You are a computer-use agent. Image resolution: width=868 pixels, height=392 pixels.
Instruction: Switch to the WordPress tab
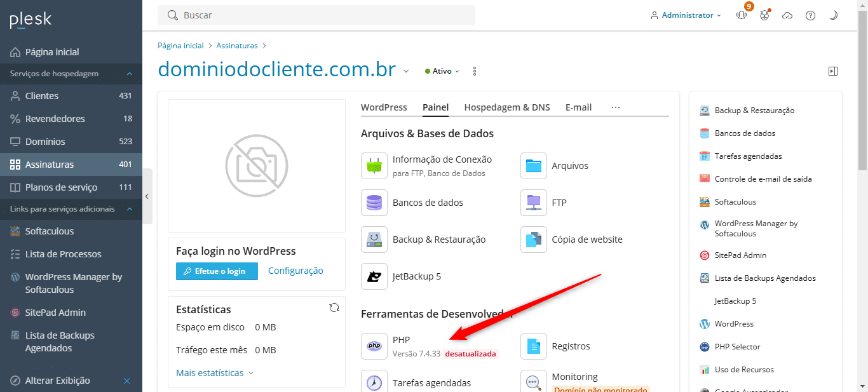[384, 107]
